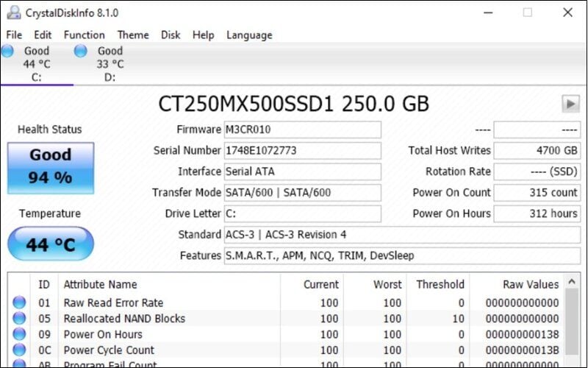This screenshot has width=588, height=368.
Task: Click the Serial Number field
Action: pos(302,151)
